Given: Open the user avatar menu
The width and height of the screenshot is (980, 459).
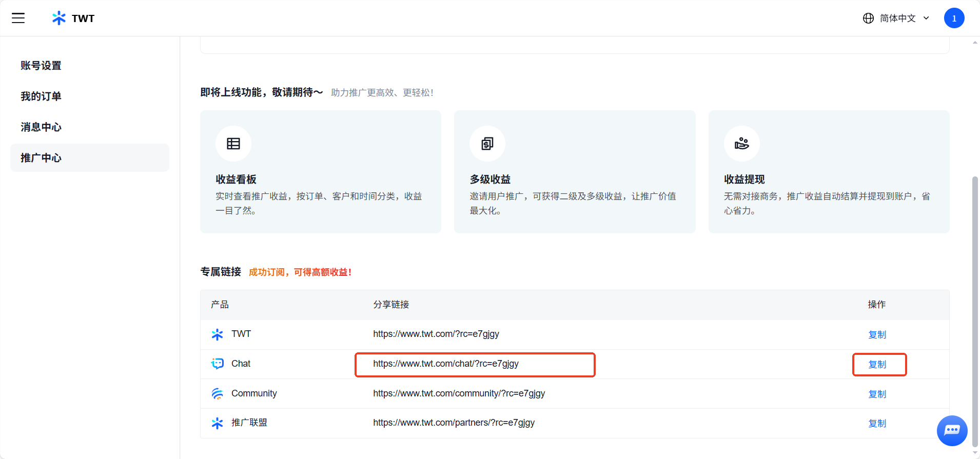Looking at the screenshot, I should (954, 18).
